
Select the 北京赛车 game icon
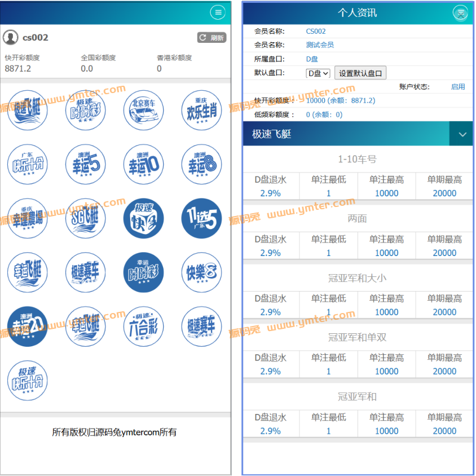143,111
